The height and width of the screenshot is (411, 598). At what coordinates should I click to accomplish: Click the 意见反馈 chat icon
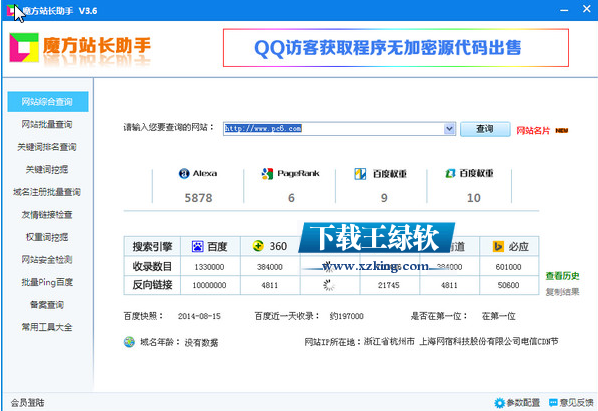pyautogui.click(x=553, y=402)
